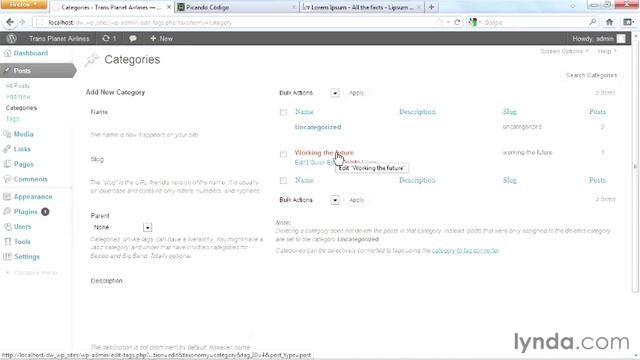Tick the Working the future checkbox
The height and width of the screenshot is (360, 640).
(283, 154)
